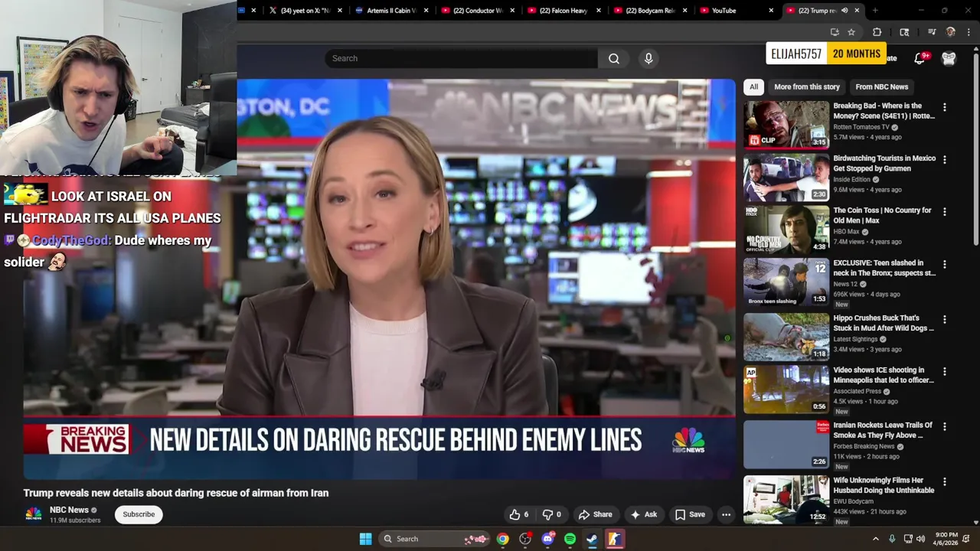Play The Coin Toss thumbnail
Screen dimensions: 980x551
pyautogui.click(x=786, y=229)
